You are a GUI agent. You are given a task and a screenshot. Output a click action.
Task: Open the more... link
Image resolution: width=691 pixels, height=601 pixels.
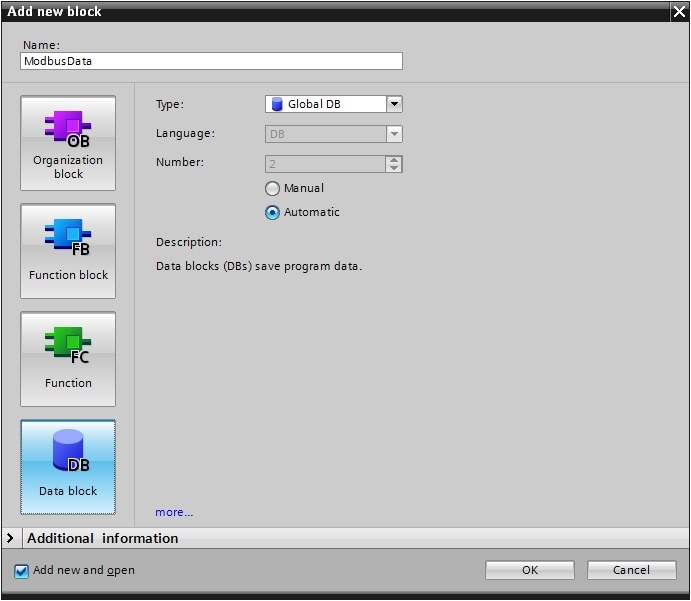tap(174, 512)
